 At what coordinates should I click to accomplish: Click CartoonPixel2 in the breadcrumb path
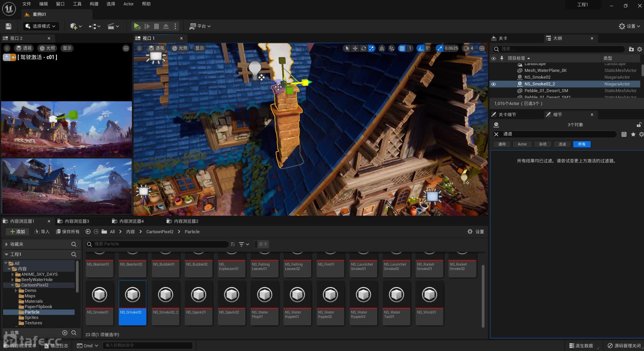(x=160, y=232)
